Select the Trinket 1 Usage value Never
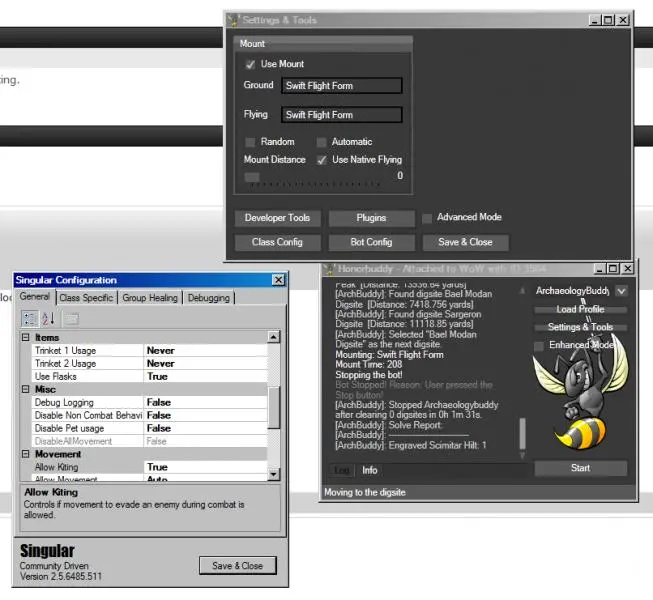The image size is (653, 600). coord(205,351)
